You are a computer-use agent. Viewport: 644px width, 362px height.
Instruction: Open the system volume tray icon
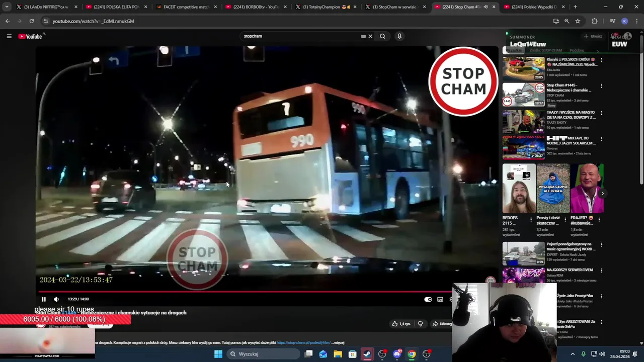coord(602,354)
